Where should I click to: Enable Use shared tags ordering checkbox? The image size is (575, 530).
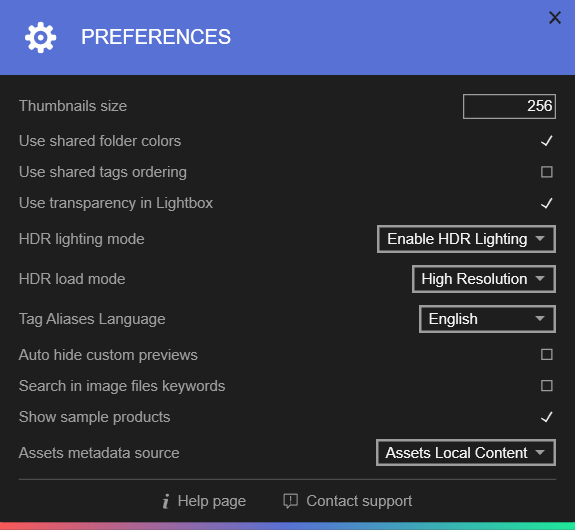click(x=547, y=172)
